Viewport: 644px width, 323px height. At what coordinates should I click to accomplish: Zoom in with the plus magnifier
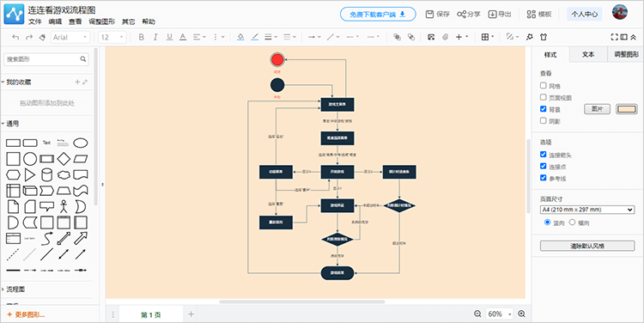coord(521,314)
